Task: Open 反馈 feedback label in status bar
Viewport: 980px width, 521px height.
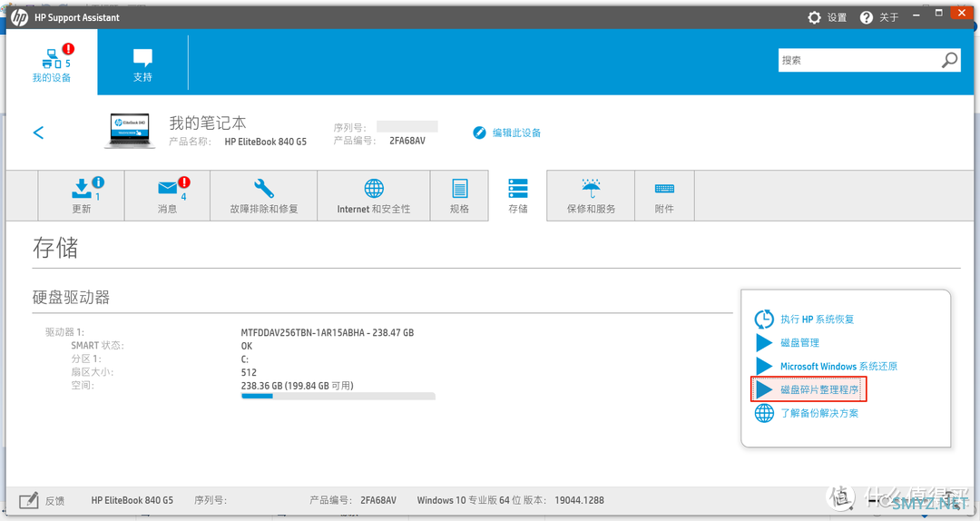Action: (x=55, y=500)
